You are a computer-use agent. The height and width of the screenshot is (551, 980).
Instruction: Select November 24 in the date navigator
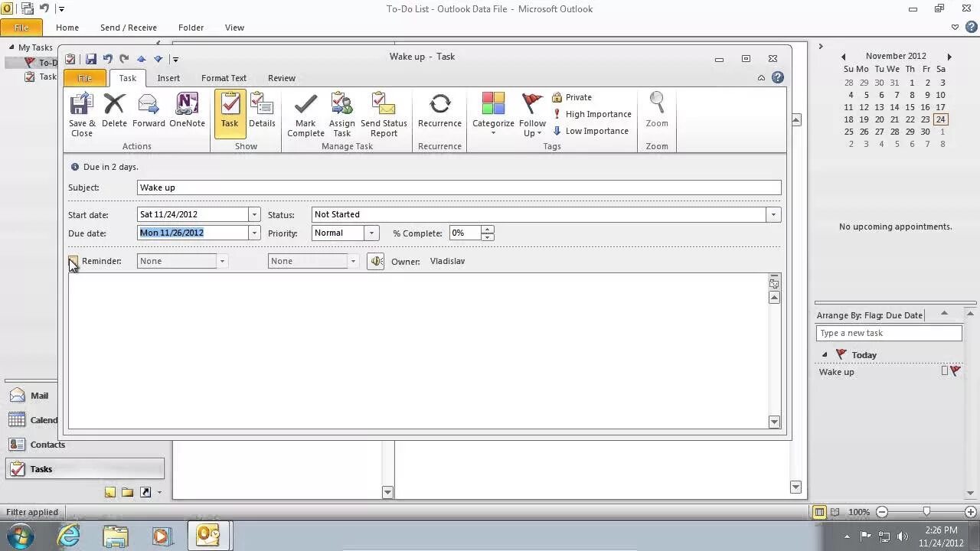[940, 119]
